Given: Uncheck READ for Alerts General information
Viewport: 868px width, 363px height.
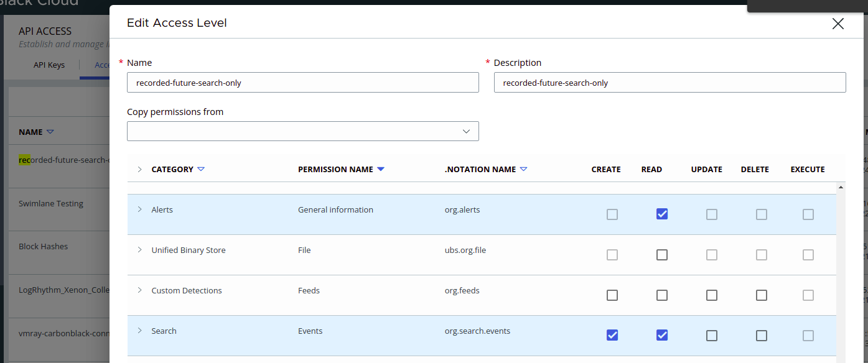Looking at the screenshot, I should 662,214.
